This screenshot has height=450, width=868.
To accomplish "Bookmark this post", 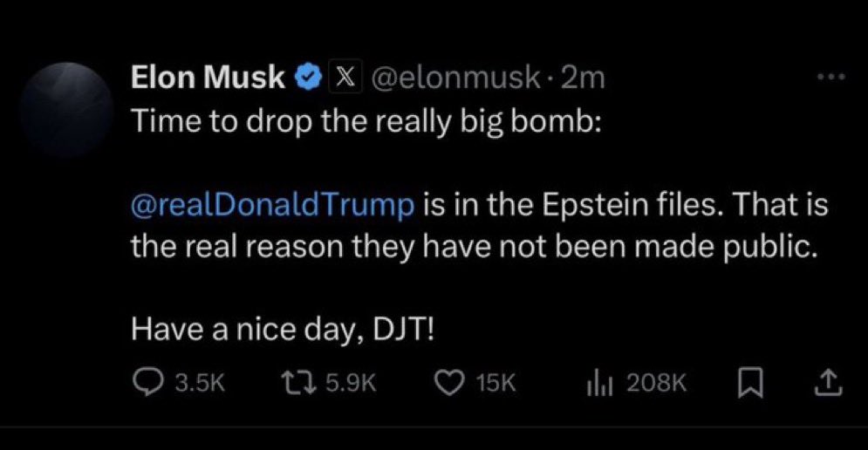I will pyautogui.click(x=750, y=384).
